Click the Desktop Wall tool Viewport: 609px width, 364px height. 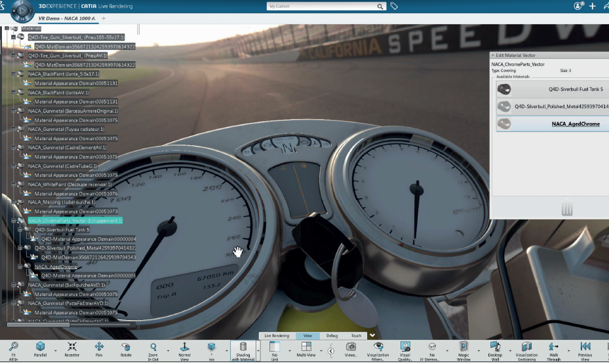(x=495, y=351)
